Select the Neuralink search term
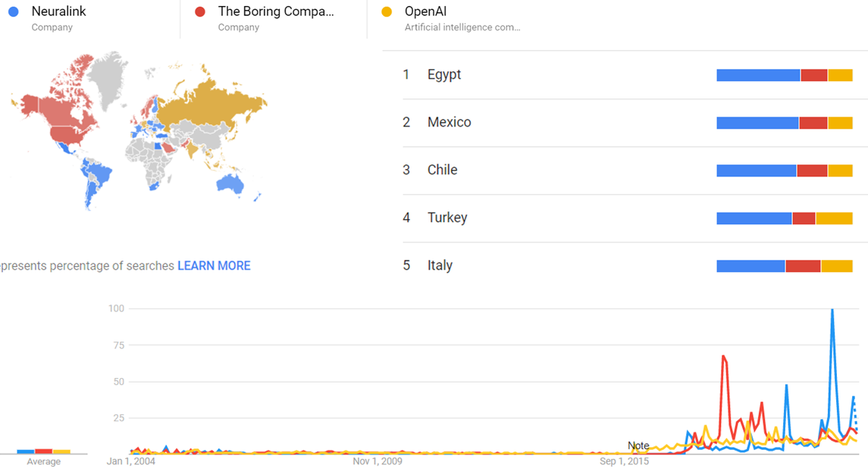868x475 pixels. 59,11
